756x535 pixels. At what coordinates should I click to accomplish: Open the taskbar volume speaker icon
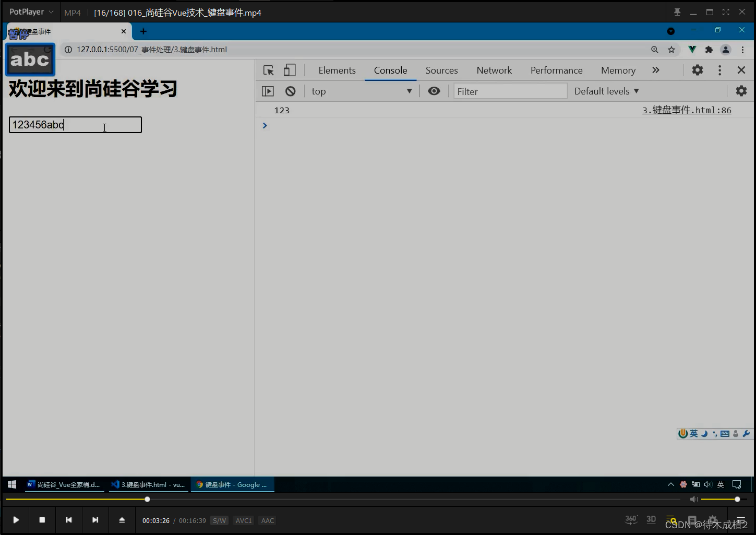click(707, 484)
